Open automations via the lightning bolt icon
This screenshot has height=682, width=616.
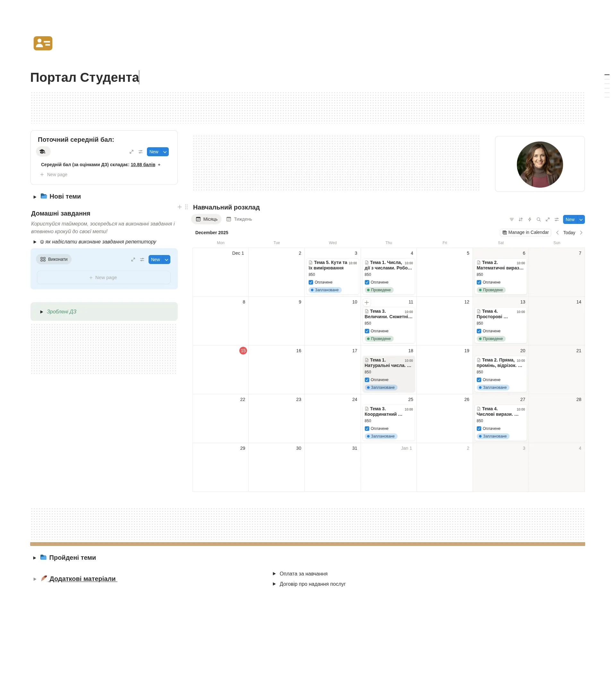[529, 219]
